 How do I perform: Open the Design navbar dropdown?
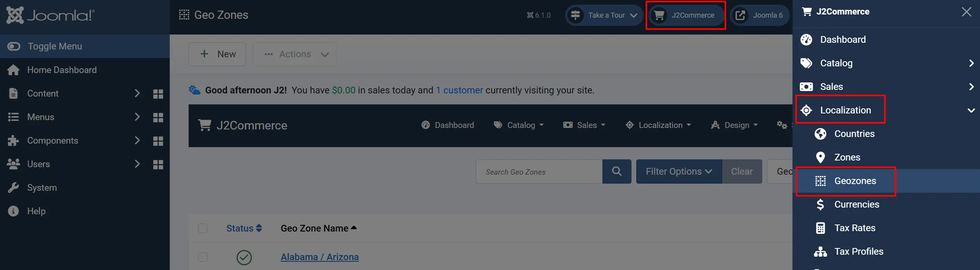pos(734,125)
